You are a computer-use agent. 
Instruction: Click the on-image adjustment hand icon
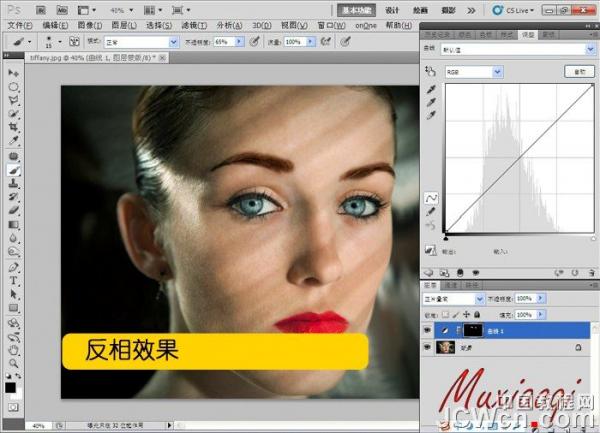[x=432, y=72]
